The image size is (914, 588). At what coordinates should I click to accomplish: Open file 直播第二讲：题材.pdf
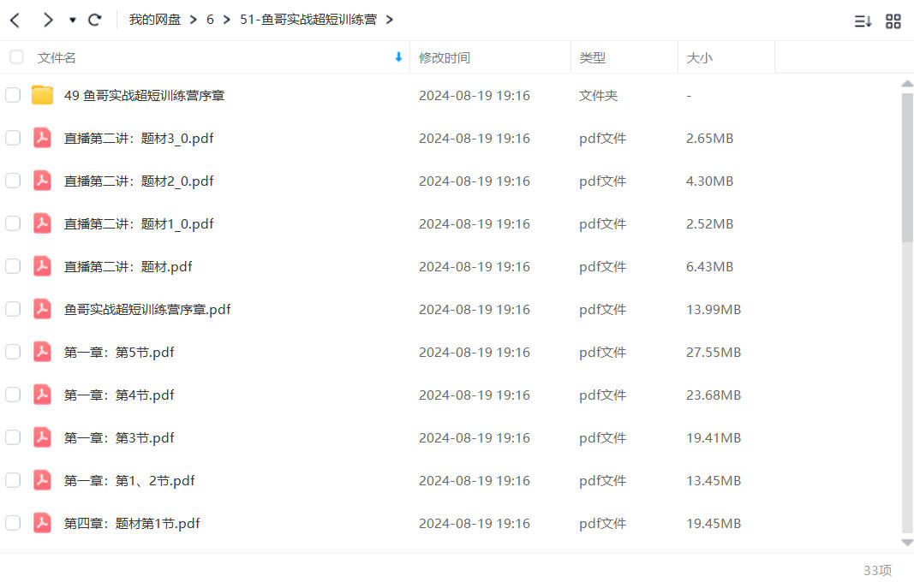click(x=128, y=266)
